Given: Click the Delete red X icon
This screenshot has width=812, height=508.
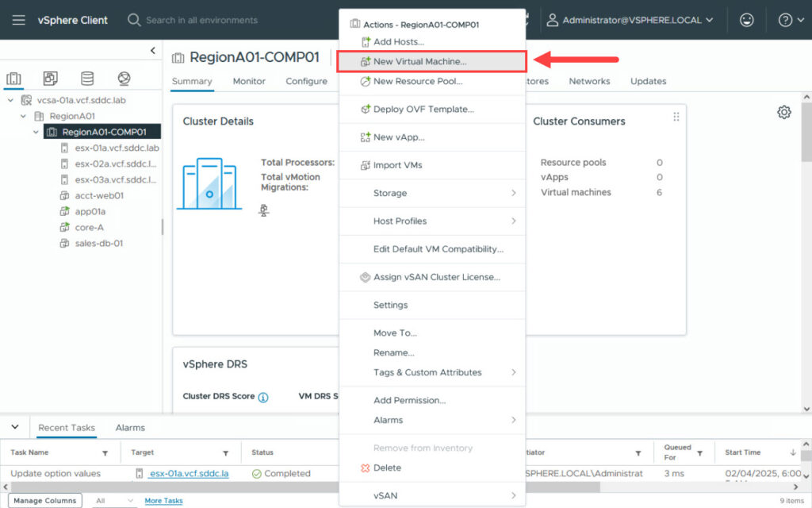Looking at the screenshot, I should pyautogui.click(x=365, y=468).
